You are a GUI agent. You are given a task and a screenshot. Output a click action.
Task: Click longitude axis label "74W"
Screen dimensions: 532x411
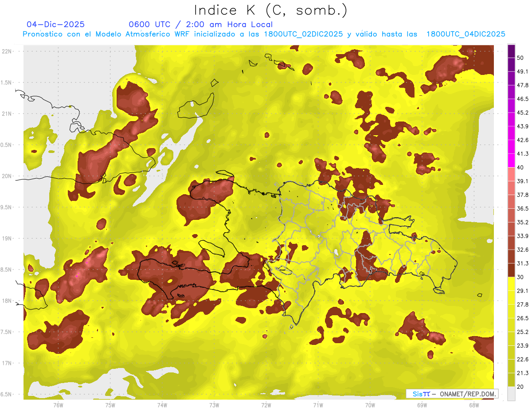(162, 405)
